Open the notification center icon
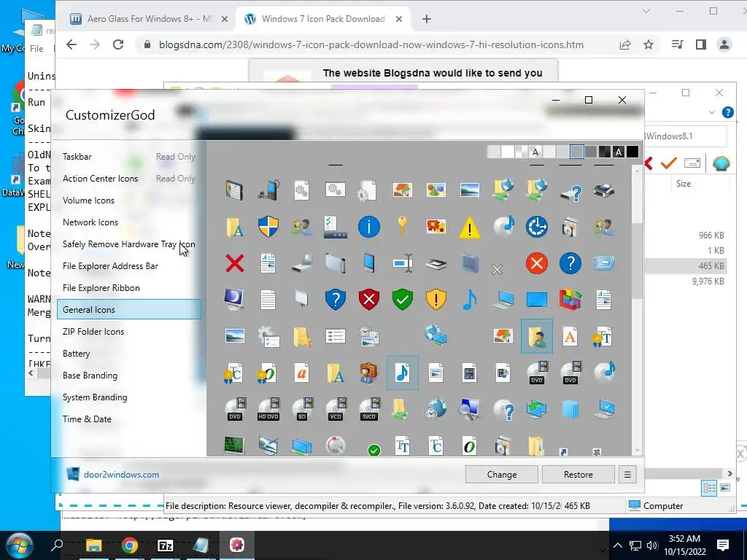Screen dimensions: 747x560 [723, 545]
